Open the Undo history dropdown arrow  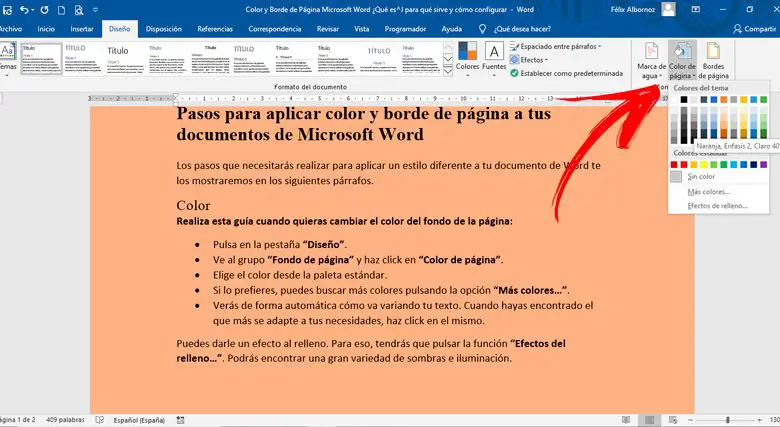[32, 10]
